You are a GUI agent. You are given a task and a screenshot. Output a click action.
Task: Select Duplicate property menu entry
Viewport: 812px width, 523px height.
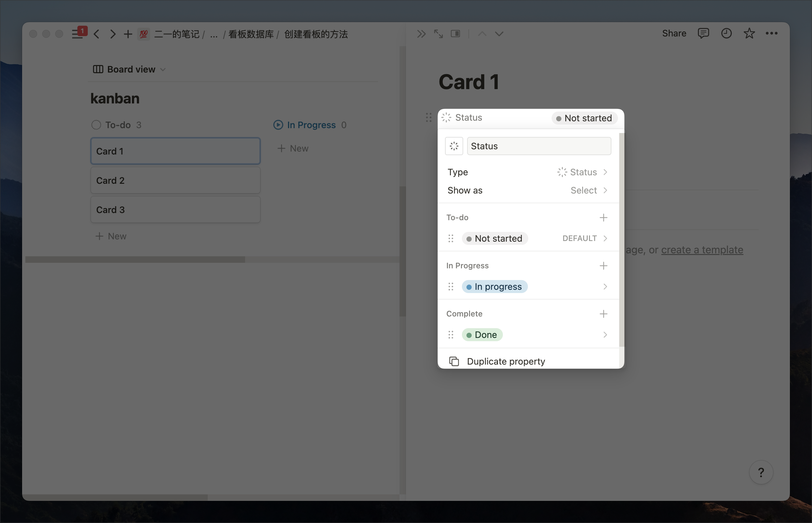pos(528,361)
